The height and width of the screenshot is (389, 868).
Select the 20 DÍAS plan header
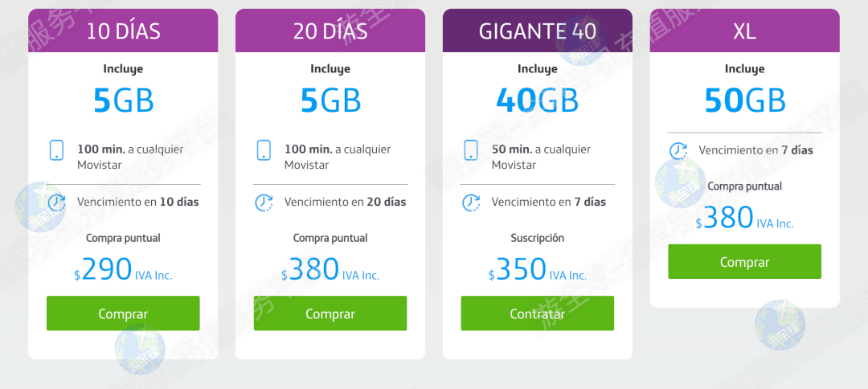pos(330,31)
